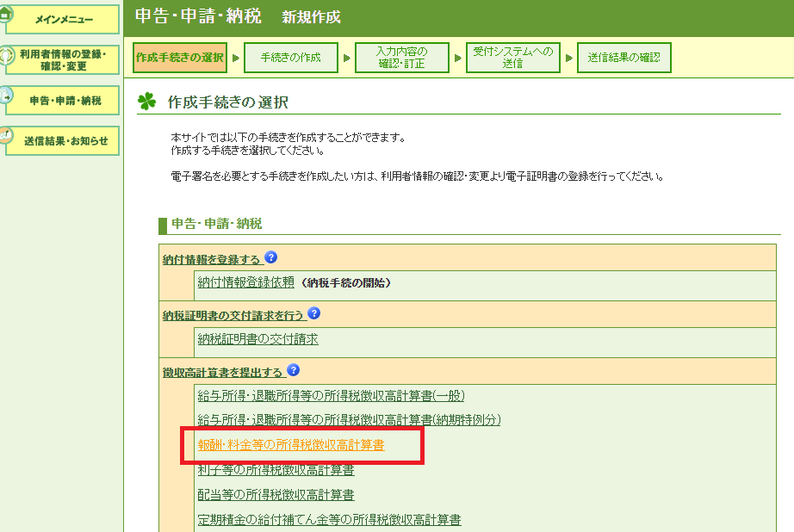
Task: Open 送信結果・お知らせ in the sidebar
Action: point(64,141)
